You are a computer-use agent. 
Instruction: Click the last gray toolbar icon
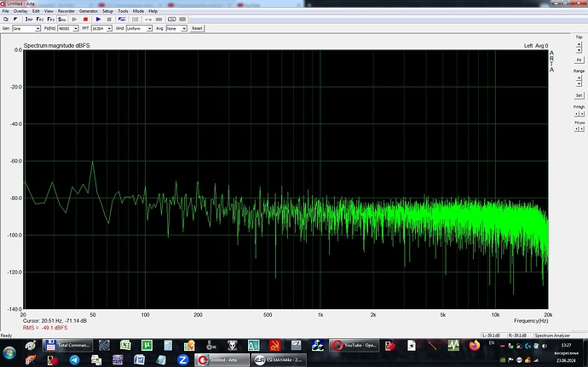pyautogui.click(x=182, y=19)
